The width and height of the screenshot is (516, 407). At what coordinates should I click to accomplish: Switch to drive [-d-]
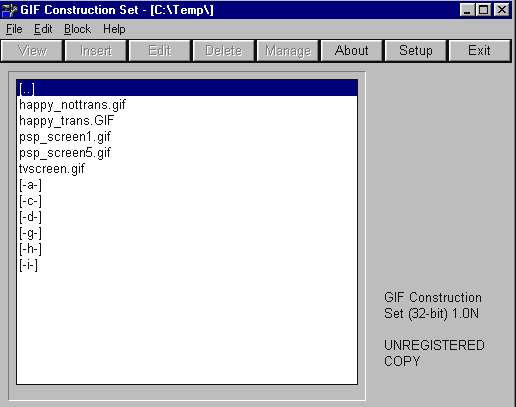[x=187, y=217]
